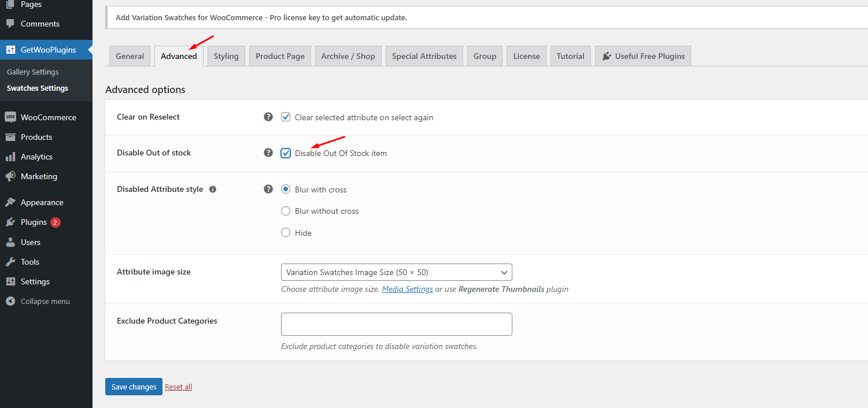
Task: Open Swatches Settings submenu item
Action: [x=38, y=88]
